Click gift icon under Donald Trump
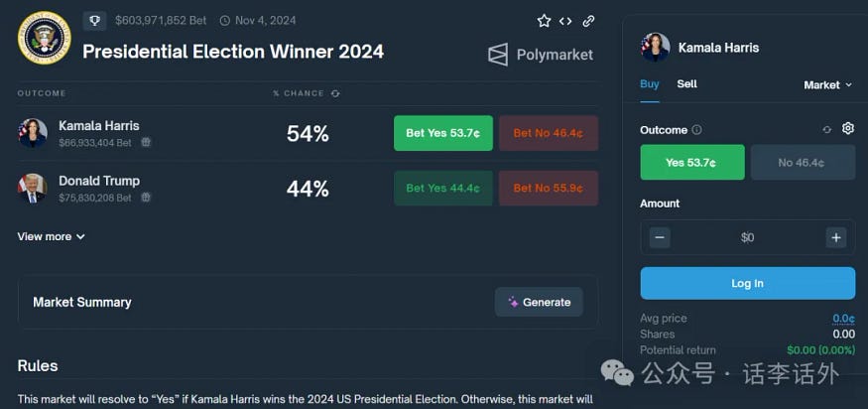Viewport: 868px width, 409px height. [x=146, y=198]
